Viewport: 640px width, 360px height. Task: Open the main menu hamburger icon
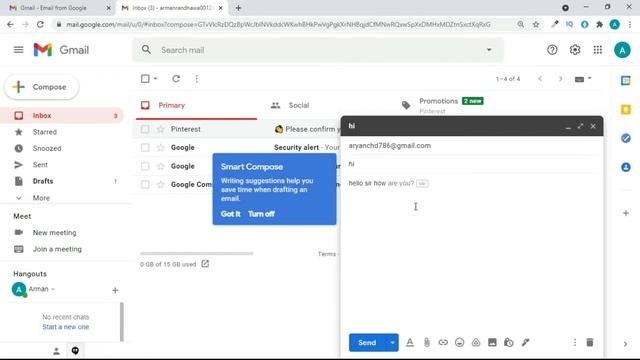pyautogui.click(x=18, y=50)
